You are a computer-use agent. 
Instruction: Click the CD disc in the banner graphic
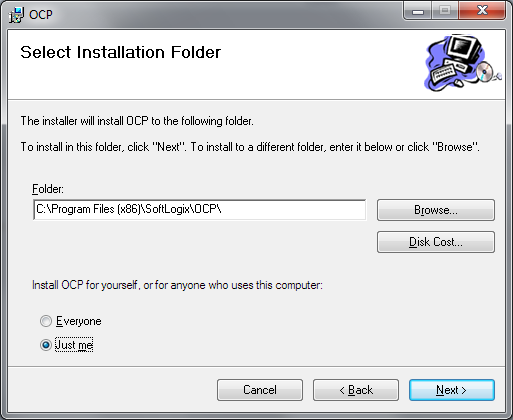point(484,71)
